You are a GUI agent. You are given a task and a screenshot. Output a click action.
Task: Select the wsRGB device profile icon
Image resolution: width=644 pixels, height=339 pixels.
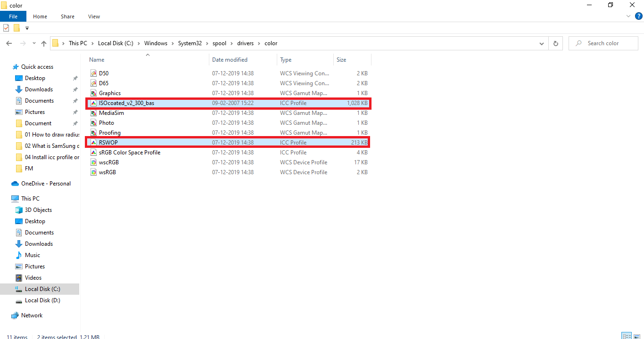coord(93,172)
